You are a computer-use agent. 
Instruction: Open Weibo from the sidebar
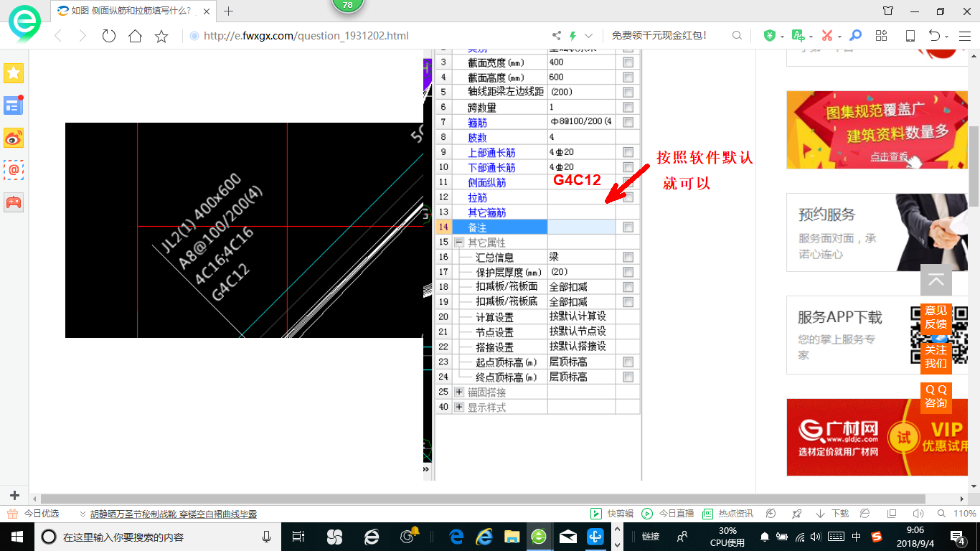coord(14,138)
